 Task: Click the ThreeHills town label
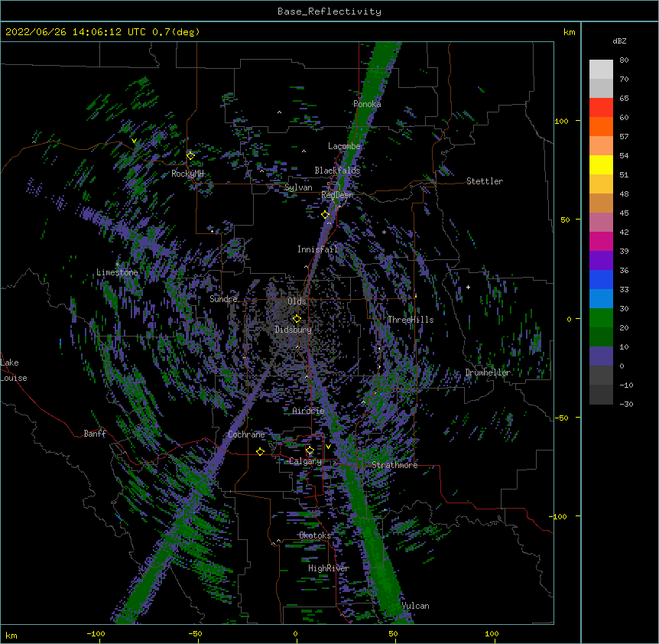click(x=411, y=320)
